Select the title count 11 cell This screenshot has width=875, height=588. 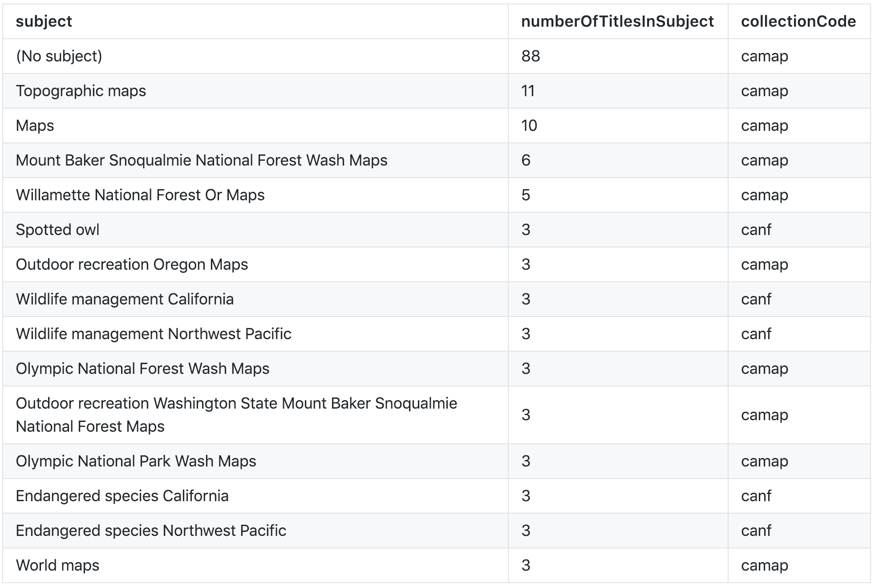point(528,91)
